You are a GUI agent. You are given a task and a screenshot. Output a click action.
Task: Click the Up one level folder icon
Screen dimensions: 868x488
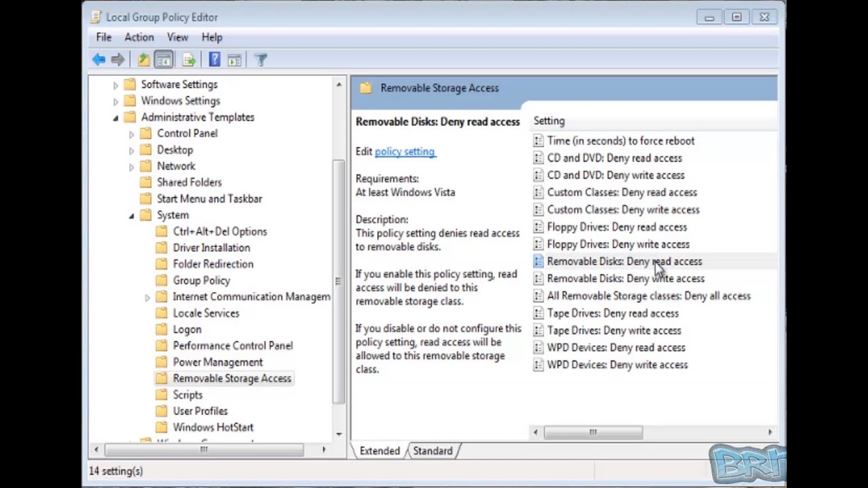click(x=144, y=60)
